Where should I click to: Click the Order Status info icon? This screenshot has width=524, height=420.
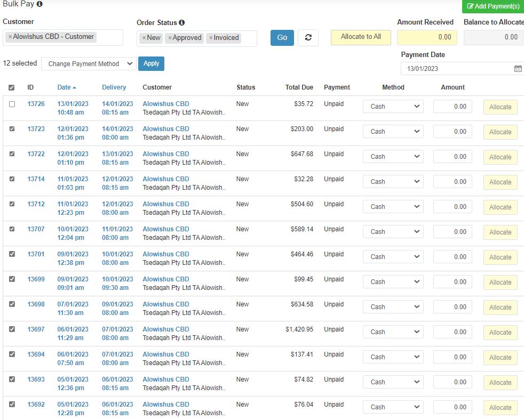coord(181,23)
